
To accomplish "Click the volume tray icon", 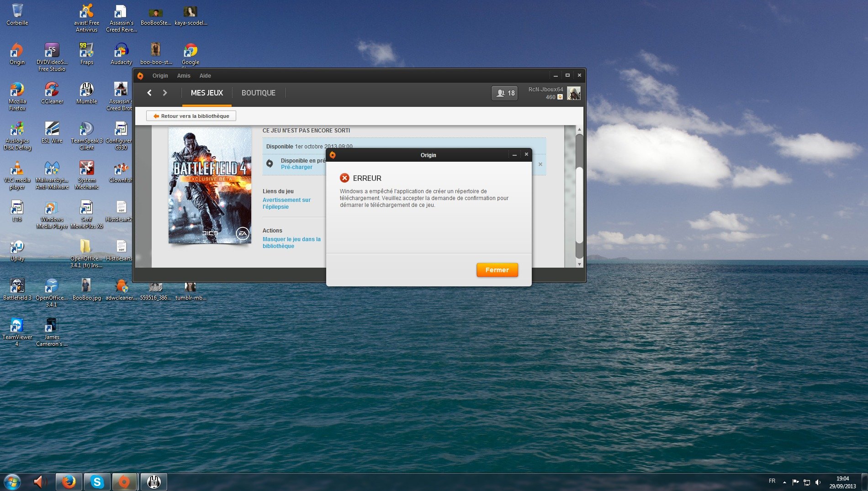I will (818, 482).
